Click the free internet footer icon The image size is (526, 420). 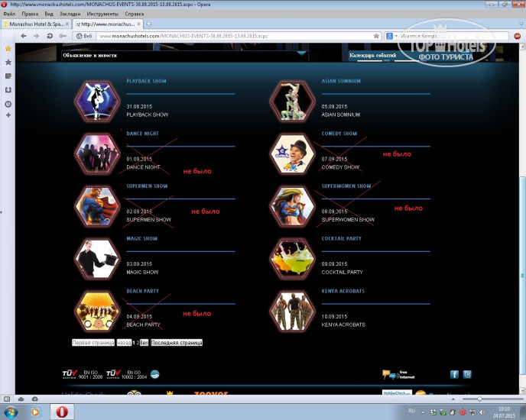(x=398, y=375)
